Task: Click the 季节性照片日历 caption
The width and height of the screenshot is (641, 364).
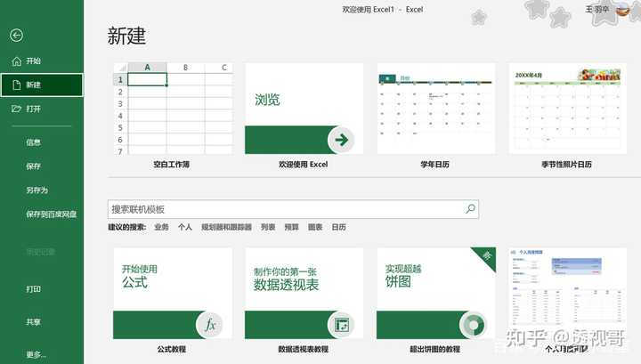Action: [x=566, y=165]
